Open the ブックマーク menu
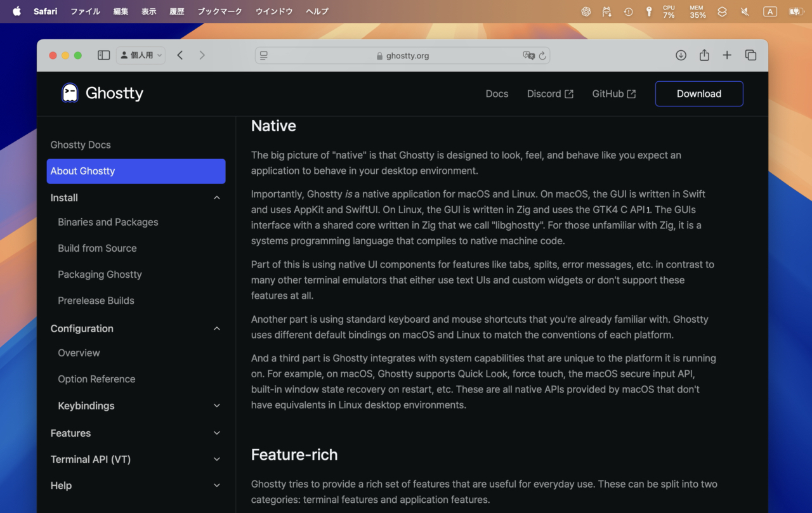Screen dimensions: 812x513 (x=219, y=11)
